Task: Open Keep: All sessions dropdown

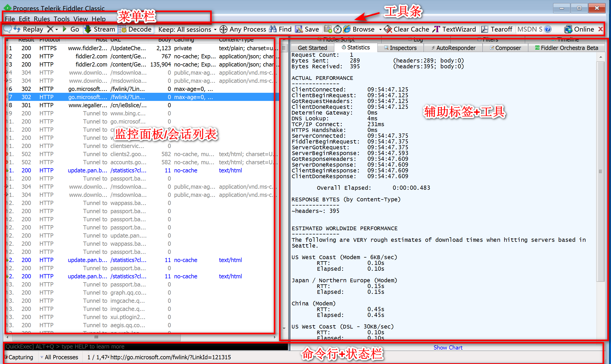Action: click(187, 29)
